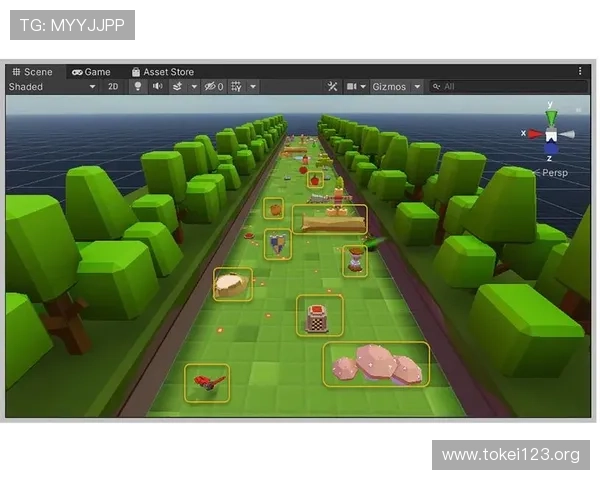Viewport: 600px width, 480px height.
Task: Click the red X axis gizmo cone
Action: coord(533,134)
